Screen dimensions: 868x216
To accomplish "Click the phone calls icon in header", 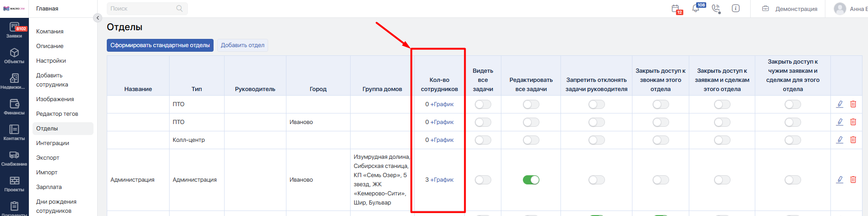I will pyautogui.click(x=716, y=9).
